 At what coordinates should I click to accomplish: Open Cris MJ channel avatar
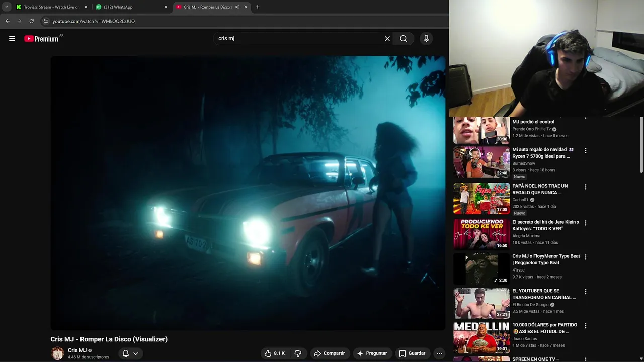click(x=57, y=353)
